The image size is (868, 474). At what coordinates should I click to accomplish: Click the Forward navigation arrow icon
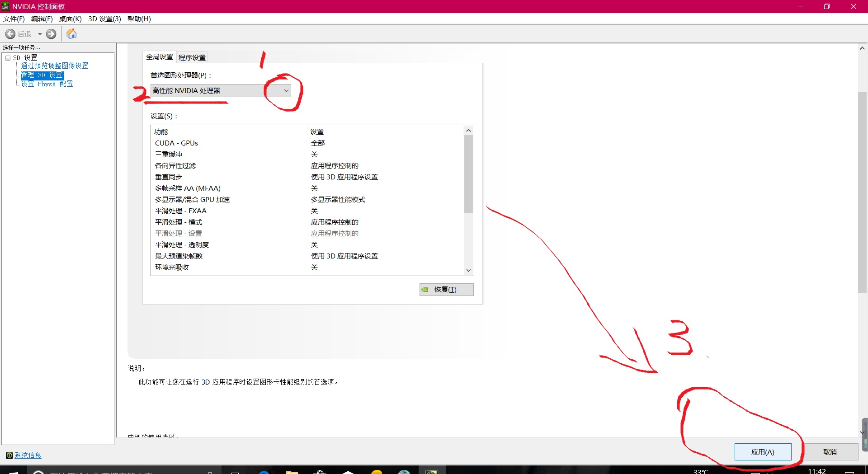51,34
